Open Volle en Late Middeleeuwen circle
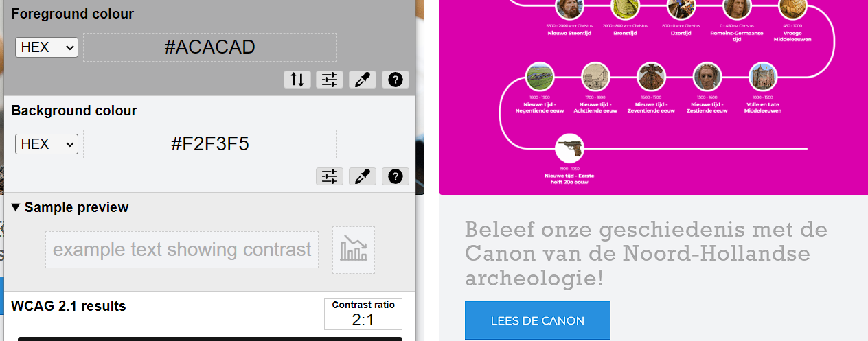This screenshot has width=868, height=341. (763, 76)
